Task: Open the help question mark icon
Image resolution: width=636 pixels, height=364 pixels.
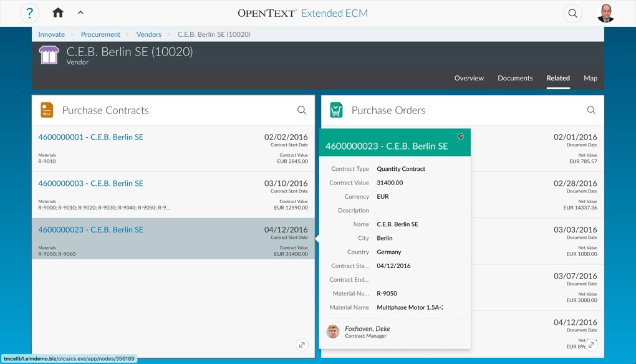Action: coord(29,13)
